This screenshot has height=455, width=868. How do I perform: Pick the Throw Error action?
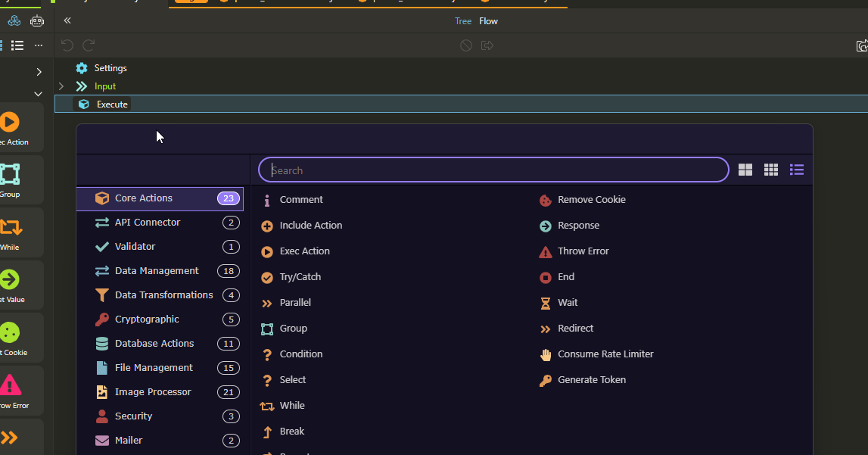tap(583, 251)
